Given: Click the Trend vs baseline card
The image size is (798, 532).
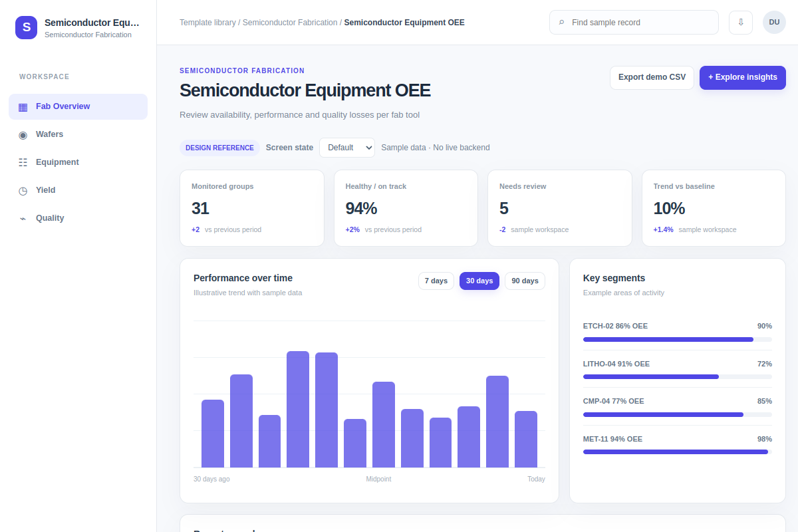Looking at the screenshot, I should [x=714, y=208].
